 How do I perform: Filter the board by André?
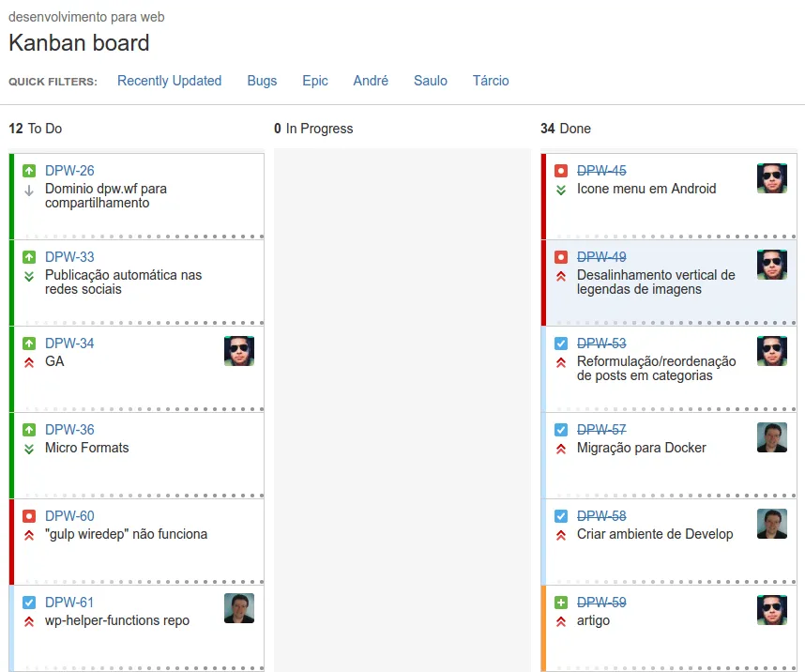point(371,81)
